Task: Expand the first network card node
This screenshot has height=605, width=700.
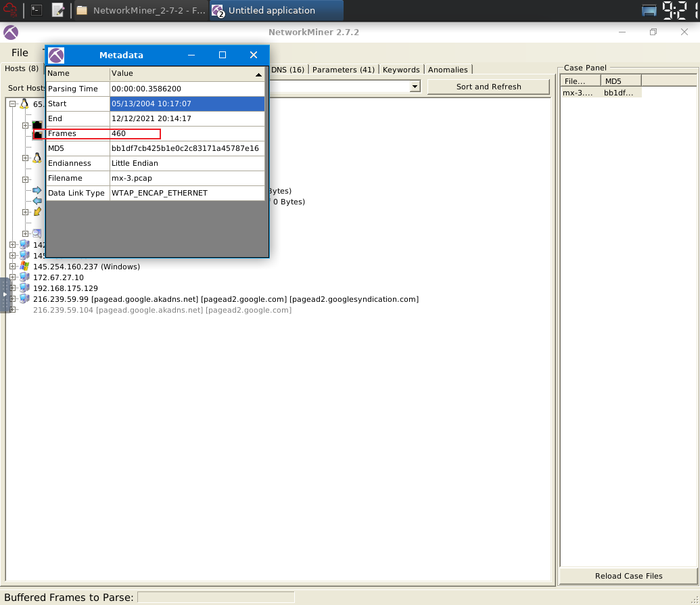Action: point(26,125)
